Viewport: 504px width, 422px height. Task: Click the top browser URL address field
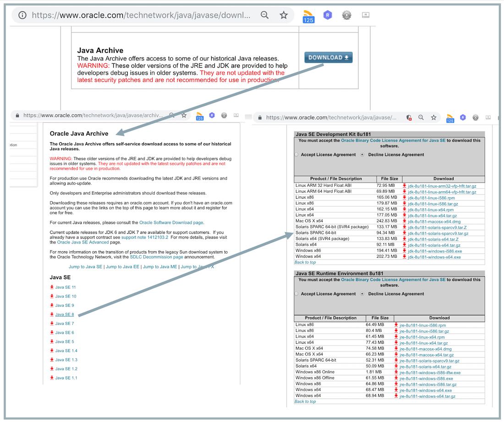[141, 15]
